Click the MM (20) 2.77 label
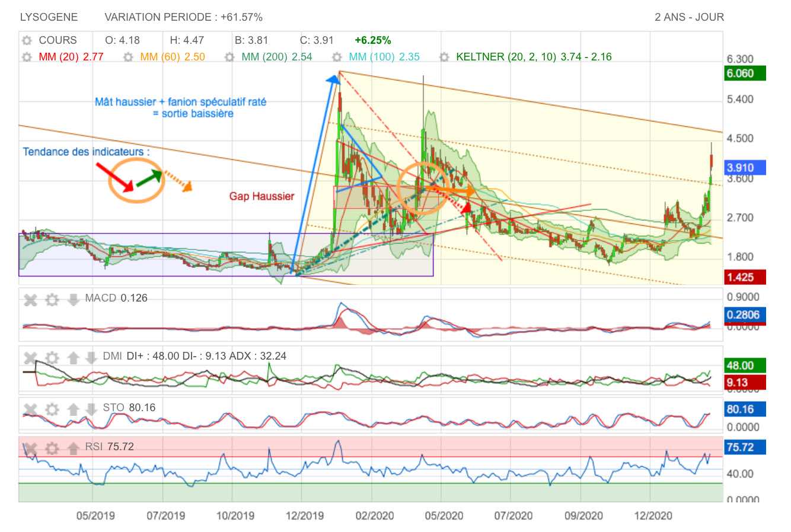The height and width of the screenshot is (532, 791). click(71, 57)
